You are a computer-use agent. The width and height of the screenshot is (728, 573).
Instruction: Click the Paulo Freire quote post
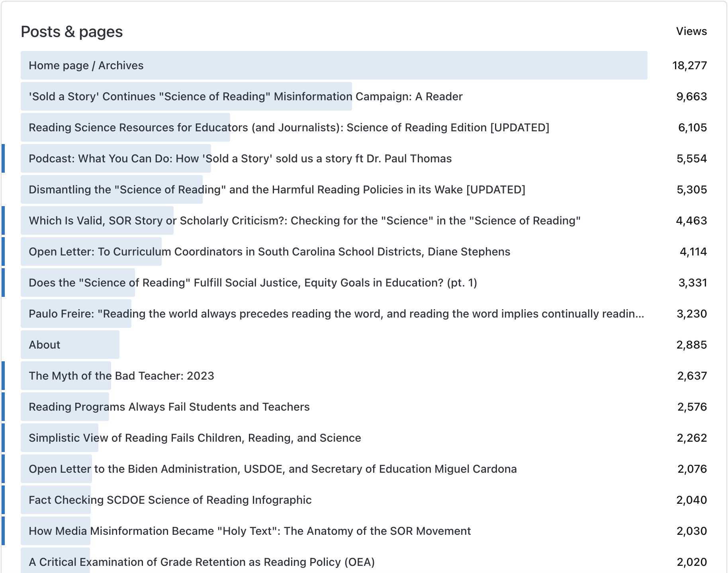(x=336, y=314)
